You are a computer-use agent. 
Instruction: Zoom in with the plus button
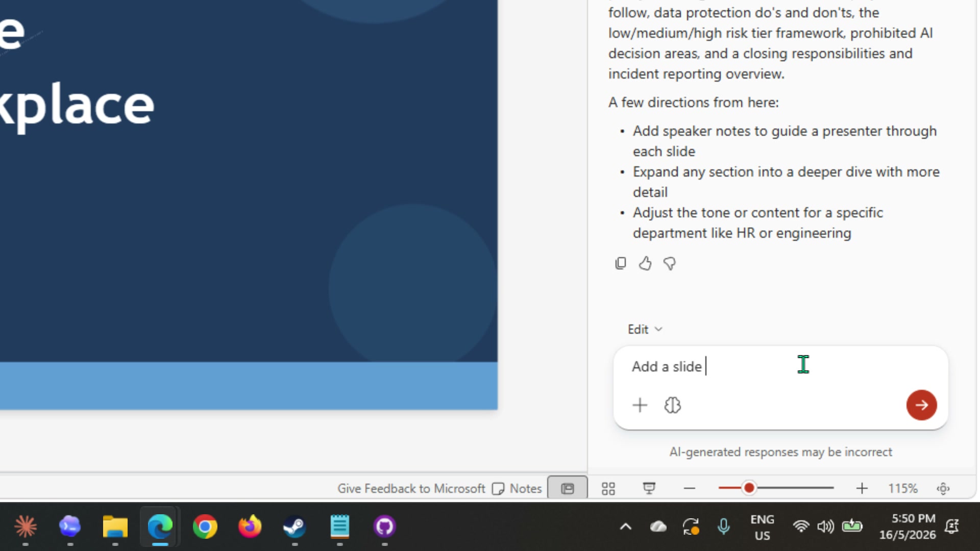pyautogui.click(x=862, y=488)
